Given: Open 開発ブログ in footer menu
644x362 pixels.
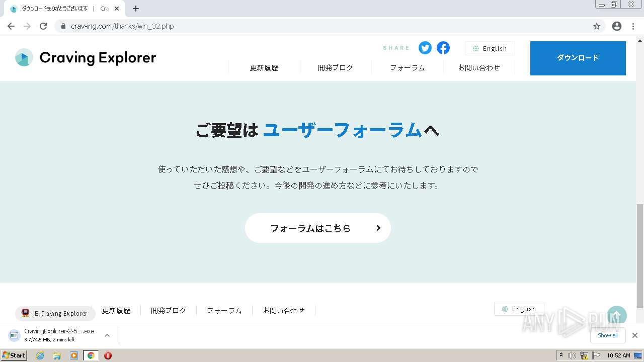Looking at the screenshot, I should 169,311.
